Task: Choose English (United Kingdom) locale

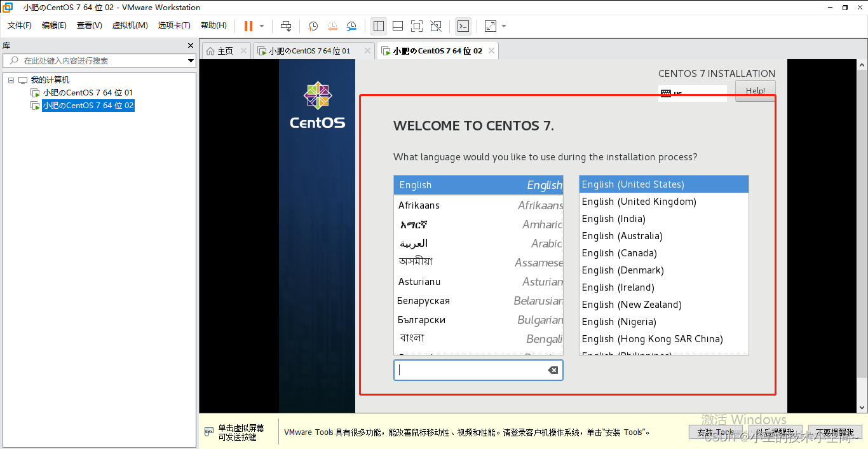Action: point(664,202)
